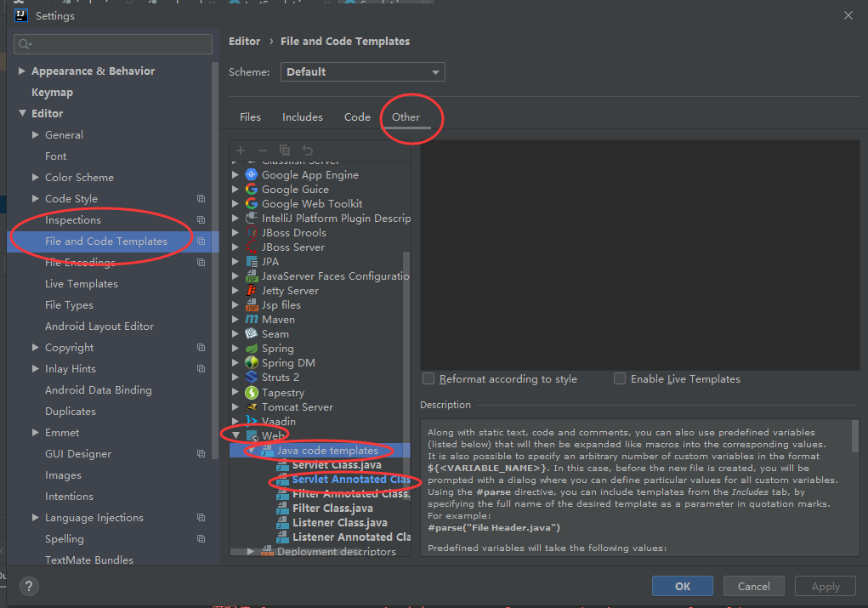Click project-level icon beside Copyright
This screenshot has width=868, height=608.
click(x=201, y=347)
